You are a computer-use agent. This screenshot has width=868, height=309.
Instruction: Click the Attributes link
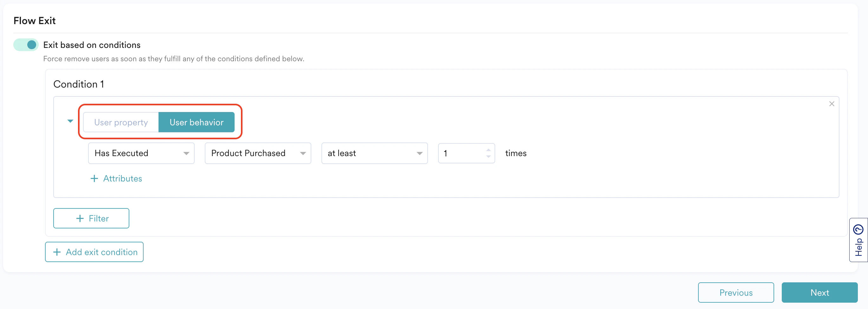pos(122,178)
